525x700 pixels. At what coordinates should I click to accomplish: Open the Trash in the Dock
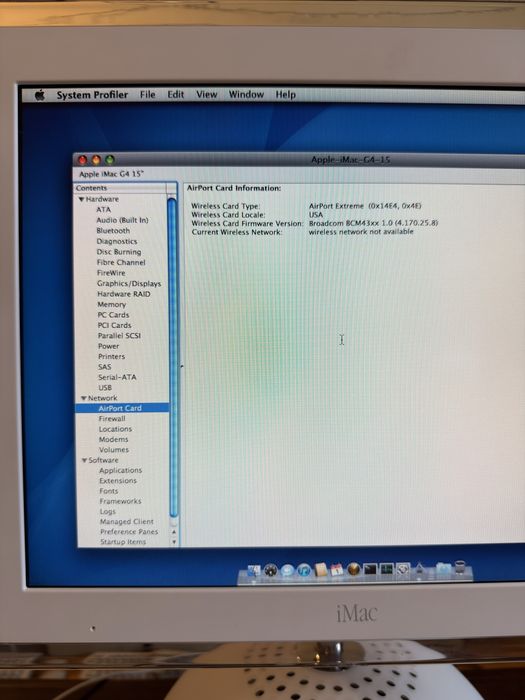pyautogui.click(x=460, y=568)
